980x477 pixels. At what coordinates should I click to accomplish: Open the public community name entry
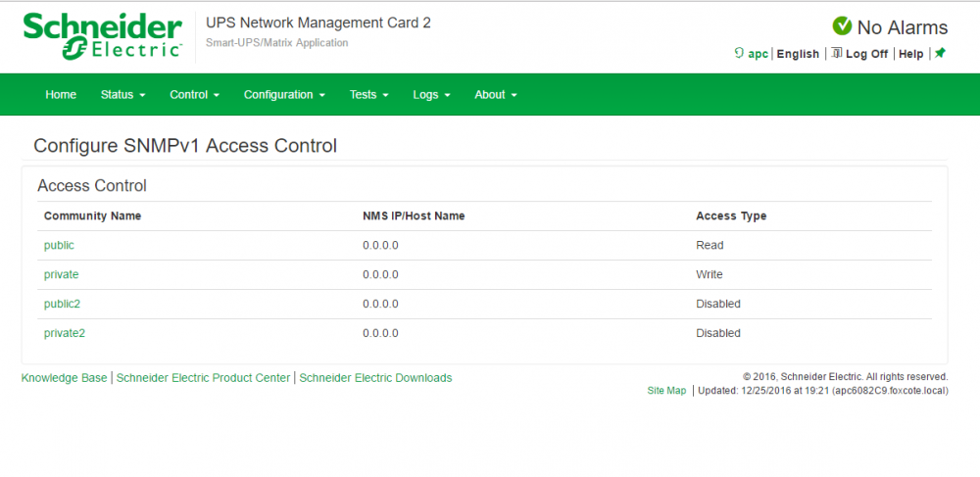(x=59, y=246)
